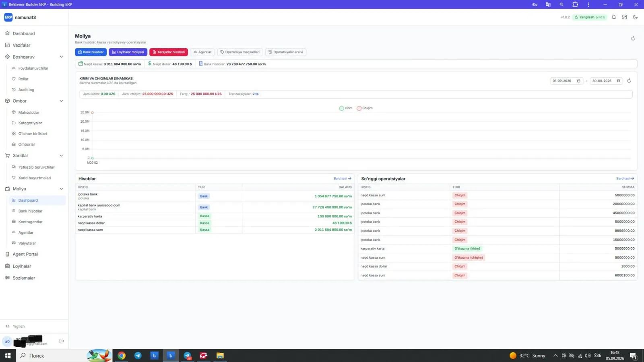Open Vazifalar in sidebar
This screenshot has width=644, height=362.
pyautogui.click(x=21, y=45)
